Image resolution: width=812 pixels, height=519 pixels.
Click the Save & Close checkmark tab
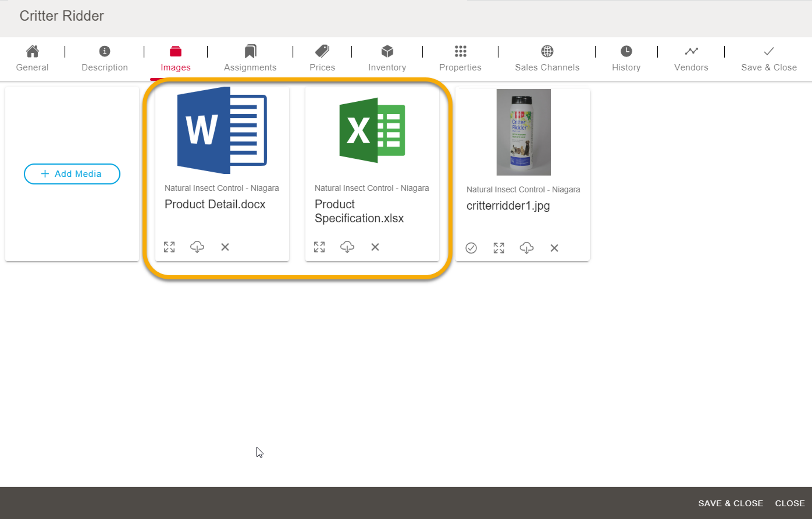pos(769,58)
